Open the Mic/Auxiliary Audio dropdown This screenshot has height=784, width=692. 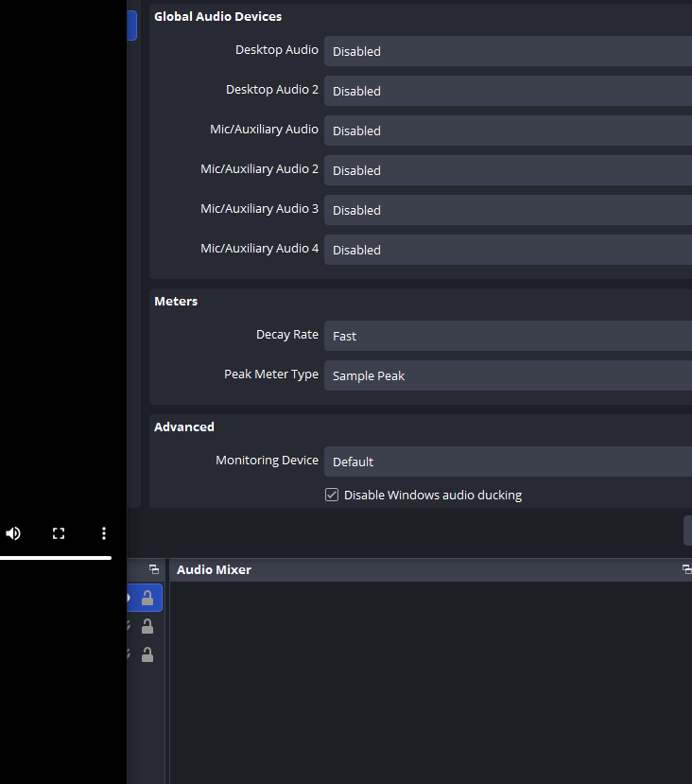[508, 131]
